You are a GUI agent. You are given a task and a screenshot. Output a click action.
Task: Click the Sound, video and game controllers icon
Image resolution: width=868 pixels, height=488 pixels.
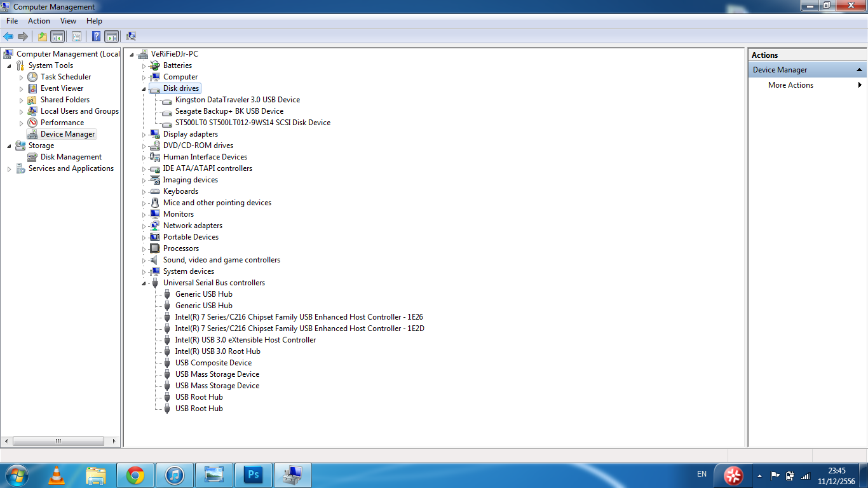tap(154, 260)
